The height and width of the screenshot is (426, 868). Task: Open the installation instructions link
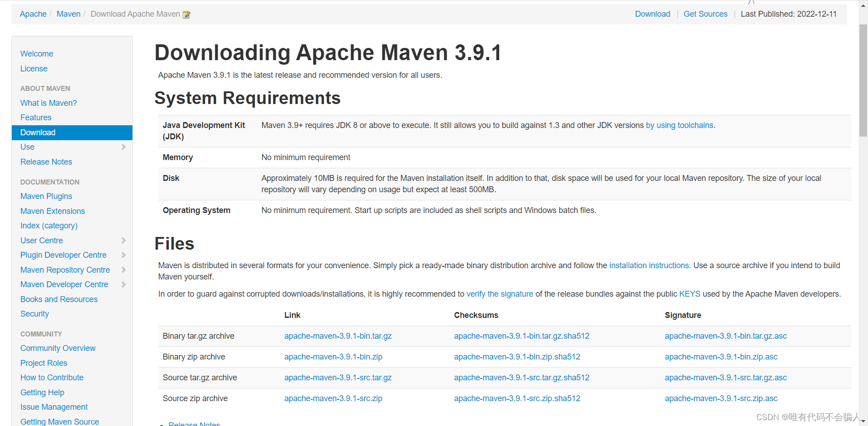649,265
